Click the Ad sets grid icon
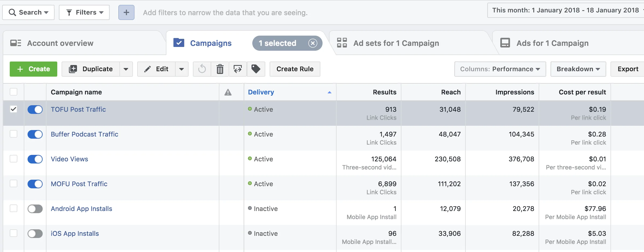644x252 pixels. 342,43
